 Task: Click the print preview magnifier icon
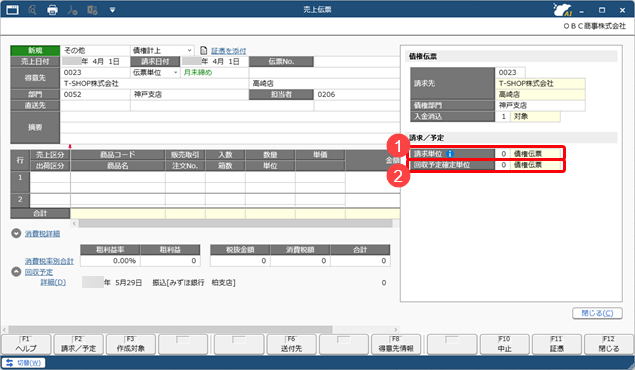[32, 10]
